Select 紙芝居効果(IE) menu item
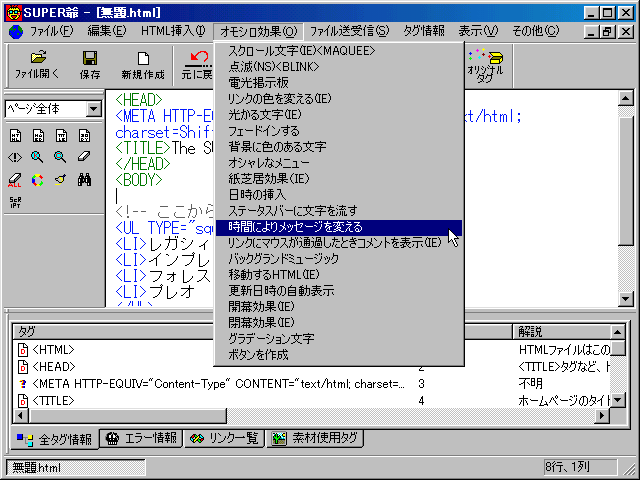 339,179
